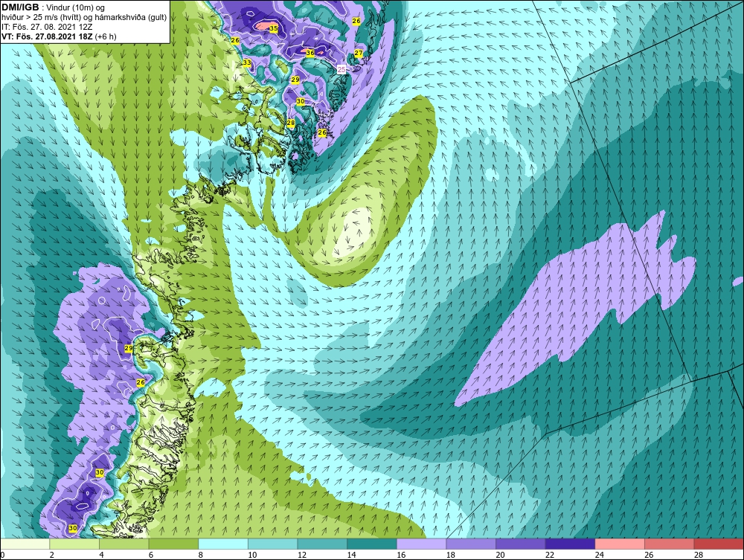
Task: Click the yellow 27 gust label
Action: [x=359, y=53]
